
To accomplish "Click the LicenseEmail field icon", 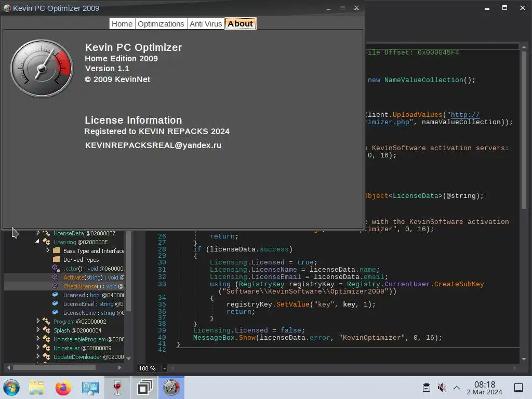I will point(55,303).
